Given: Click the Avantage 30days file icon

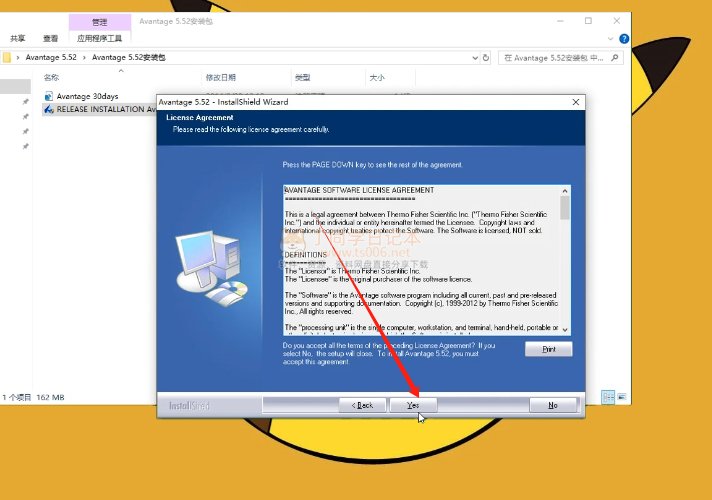Looking at the screenshot, I should pyautogui.click(x=49, y=96).
